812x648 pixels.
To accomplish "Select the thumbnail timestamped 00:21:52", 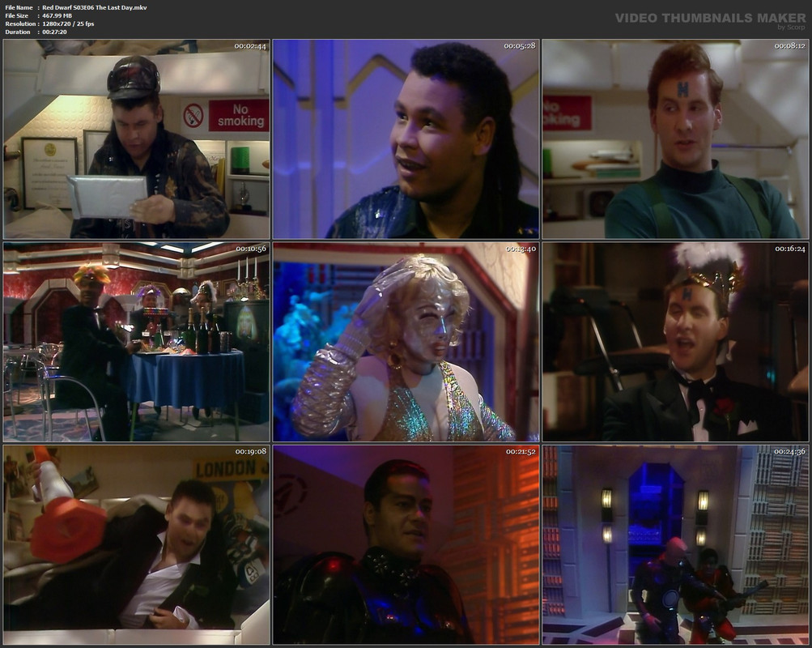I will coord(406,545).
